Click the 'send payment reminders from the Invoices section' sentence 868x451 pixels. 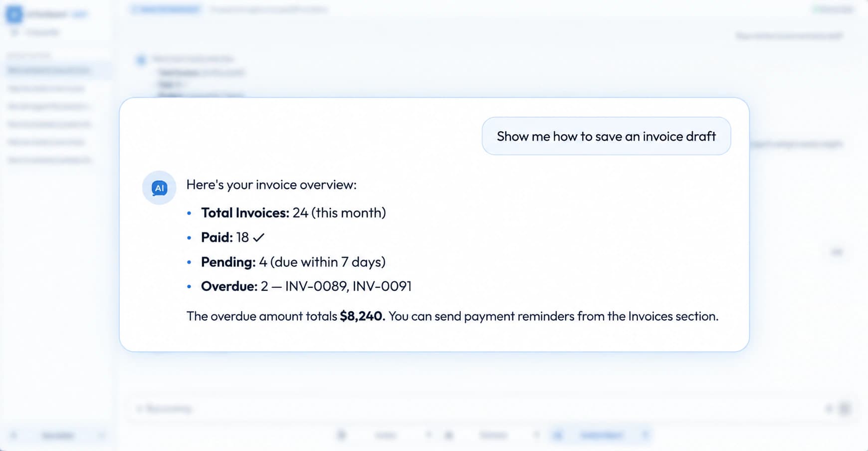coord(576,316)
